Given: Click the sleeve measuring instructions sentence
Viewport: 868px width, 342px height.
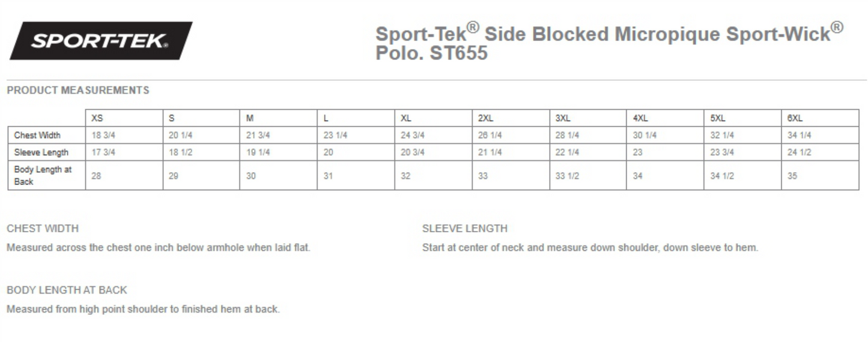Looking at the screenshot, I should tap(590, 248).
